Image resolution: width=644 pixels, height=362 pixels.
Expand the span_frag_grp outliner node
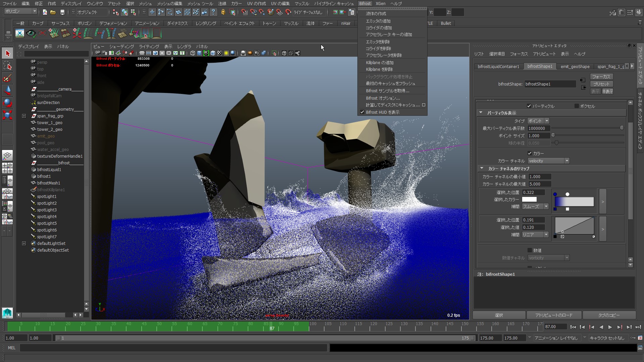(x=24, y=116)
